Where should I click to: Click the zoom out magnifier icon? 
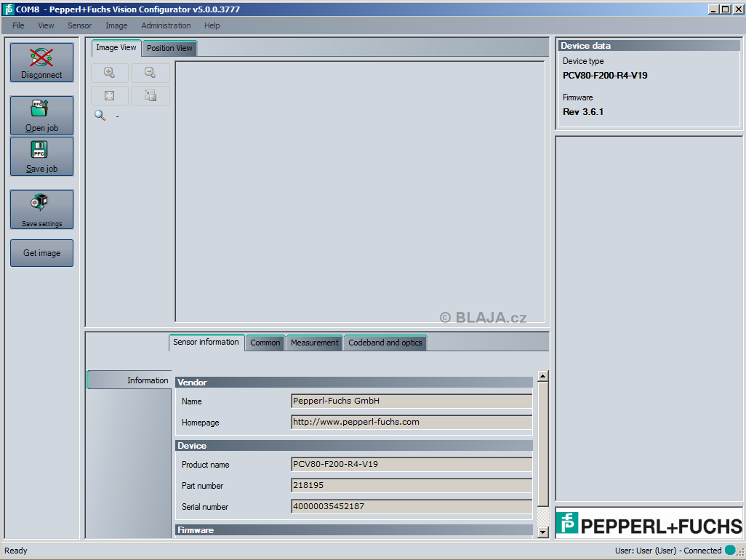[151, 73]
